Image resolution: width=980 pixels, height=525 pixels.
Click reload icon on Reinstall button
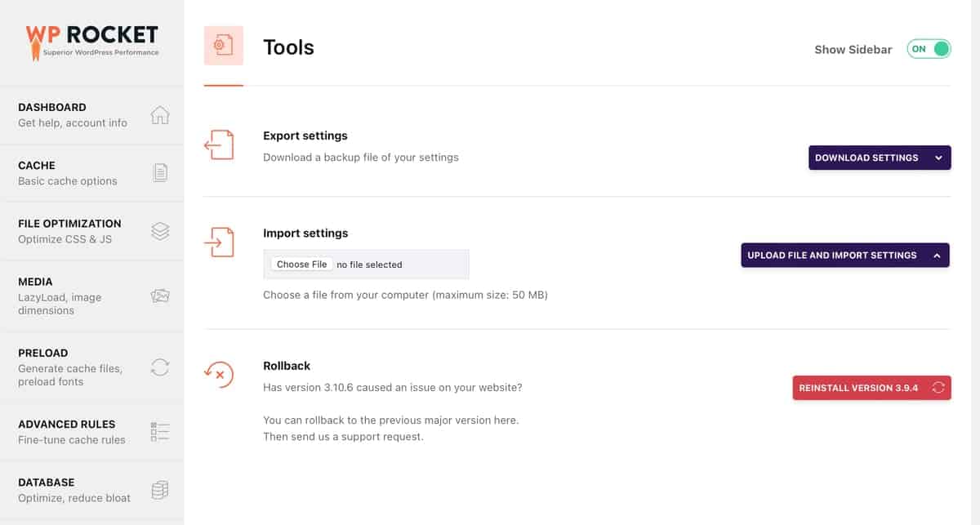click(x=938, y=388)
